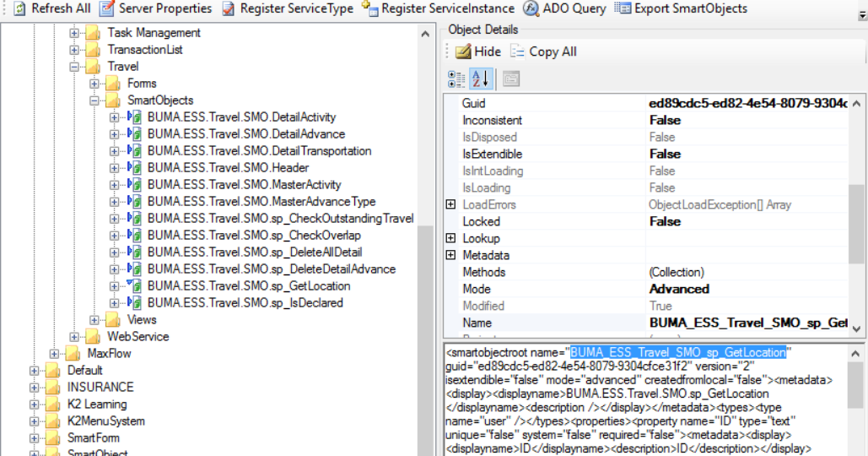Click the Register ServiceInstance toolbar button
This screenshot has width=868, height=456.
pyautogui.click(x=438, y=8)
